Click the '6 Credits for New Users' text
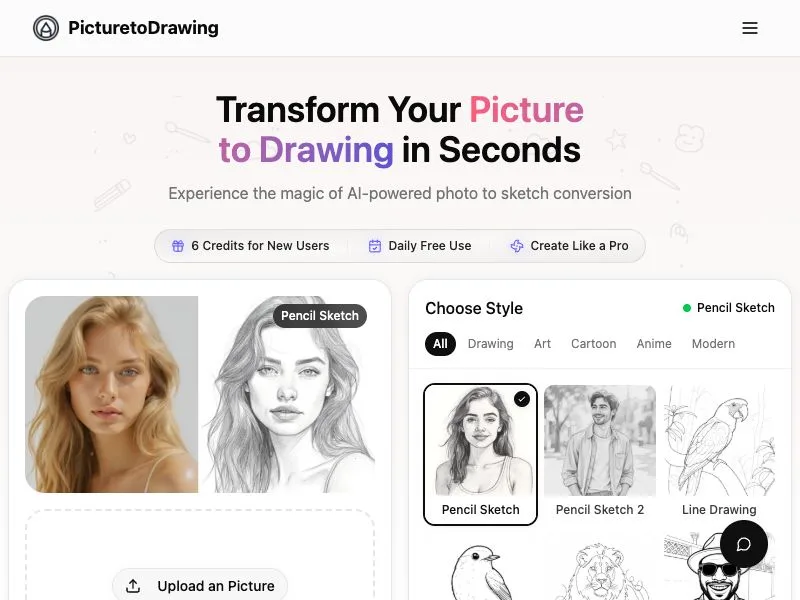Screen dimensions: 800x600 [260, 246]
